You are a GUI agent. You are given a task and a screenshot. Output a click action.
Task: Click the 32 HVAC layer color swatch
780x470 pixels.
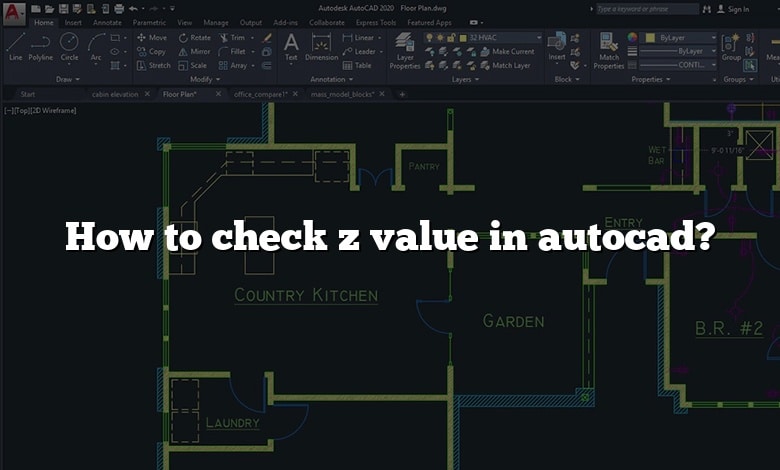coord(463,38)
